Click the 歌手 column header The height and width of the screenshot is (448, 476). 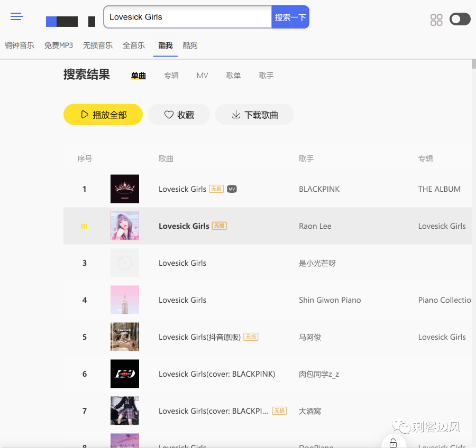pyautogui.click(x=306, y=158)
